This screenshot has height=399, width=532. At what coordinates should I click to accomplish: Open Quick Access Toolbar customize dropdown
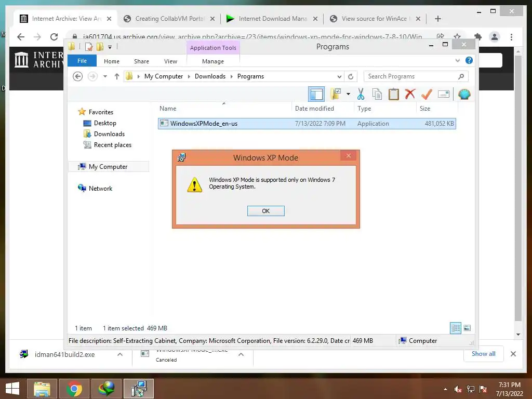pos(110,47)
